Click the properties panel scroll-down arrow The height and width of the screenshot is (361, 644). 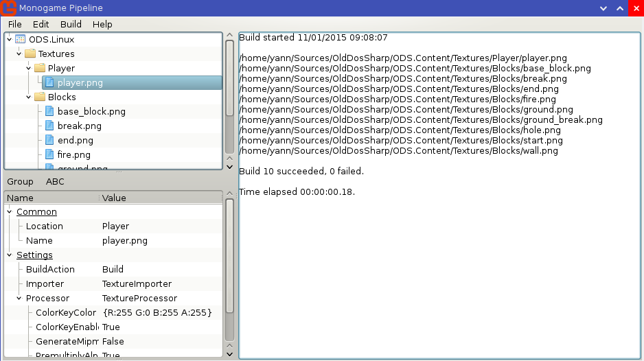229,354
